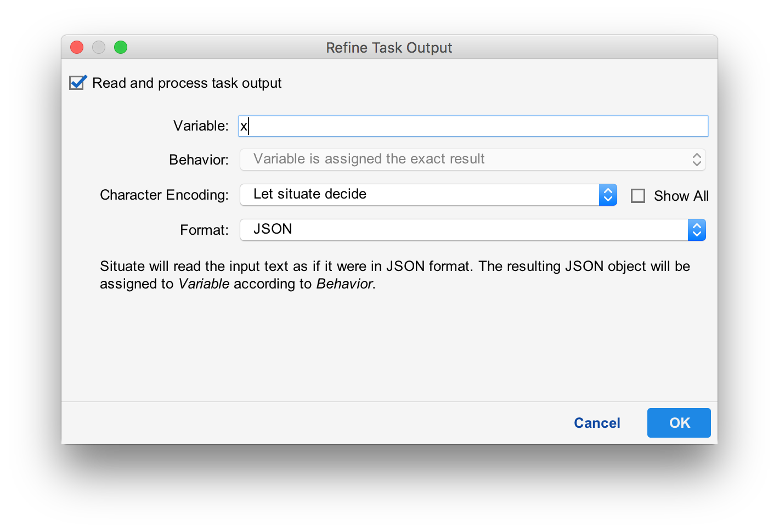This screenshot has width=779, height=532.
Task: Open the Behavior dropdown
Action: tap(472, 159)
